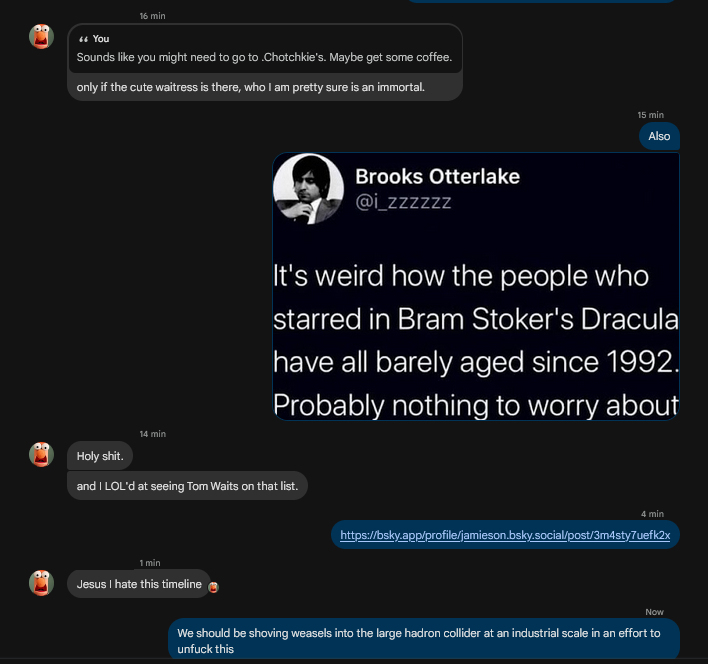Select the "Holy shit." message bubble
This screenshot has height=664, width=708.
pyautogui.click(x=100, y=456)
